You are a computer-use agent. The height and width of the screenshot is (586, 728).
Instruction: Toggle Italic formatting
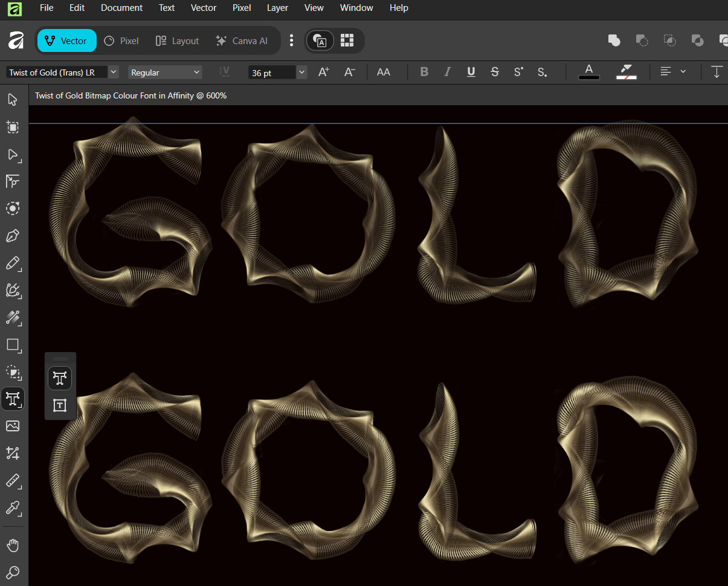click(x=448, y=72)
